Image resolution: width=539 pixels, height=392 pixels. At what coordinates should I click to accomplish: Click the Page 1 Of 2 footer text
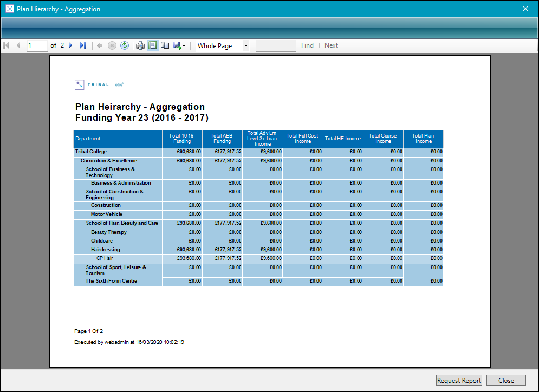coord(89,331)
